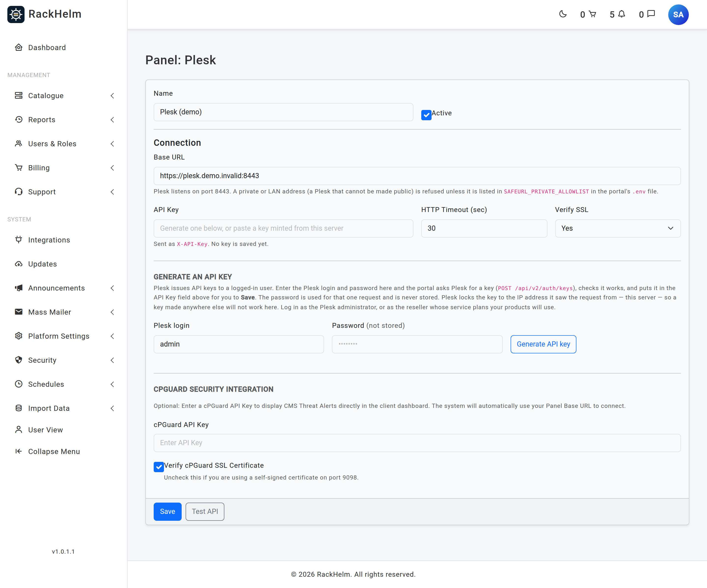Click the Catalogue server icon
Viewport: 707px width, 588px height.
[x=19, y=96]
